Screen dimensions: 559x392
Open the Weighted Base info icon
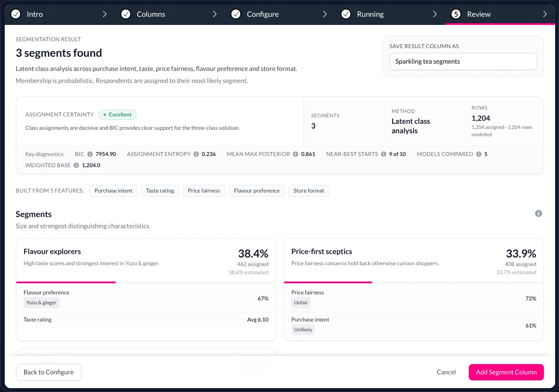(x=76, y=165)
